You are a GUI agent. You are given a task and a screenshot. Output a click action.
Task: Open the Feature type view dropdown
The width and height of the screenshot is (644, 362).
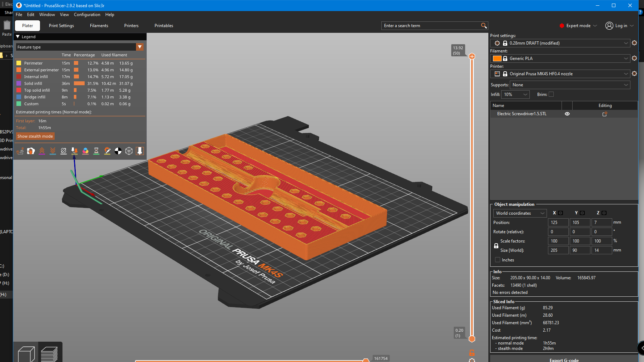pyautogui.click(x=80, y=47)
